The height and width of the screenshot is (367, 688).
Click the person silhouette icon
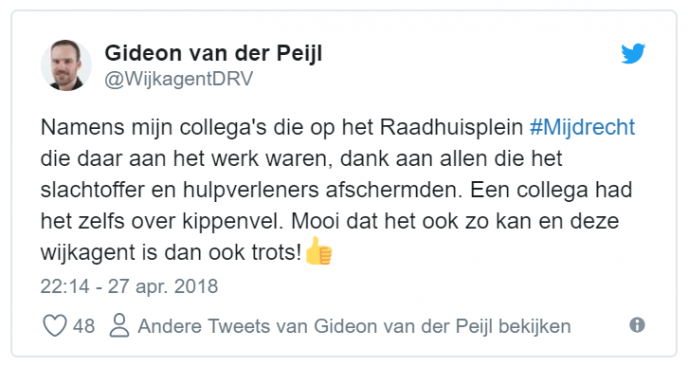(119, 325)
